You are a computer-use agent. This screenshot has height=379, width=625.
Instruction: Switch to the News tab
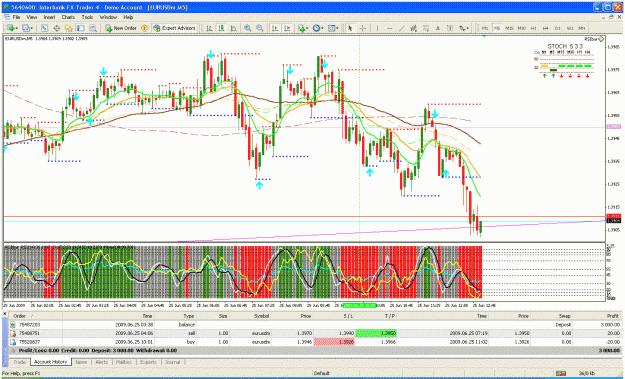[81, 362]
